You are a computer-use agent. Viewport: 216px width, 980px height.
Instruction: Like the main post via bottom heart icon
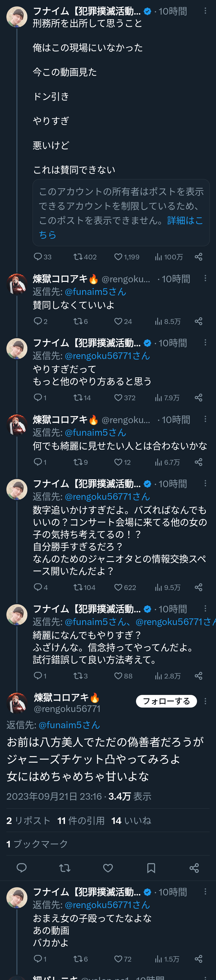tap(108, 868)
